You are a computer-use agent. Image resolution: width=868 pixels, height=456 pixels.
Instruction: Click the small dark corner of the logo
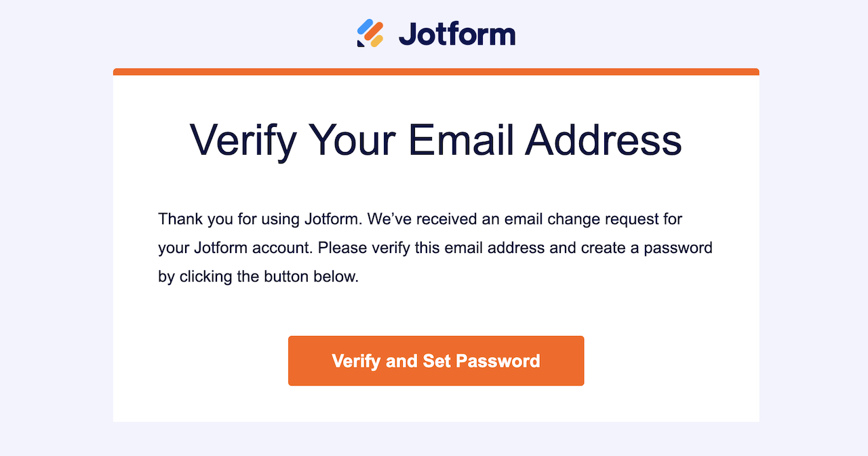click(361, 43)
